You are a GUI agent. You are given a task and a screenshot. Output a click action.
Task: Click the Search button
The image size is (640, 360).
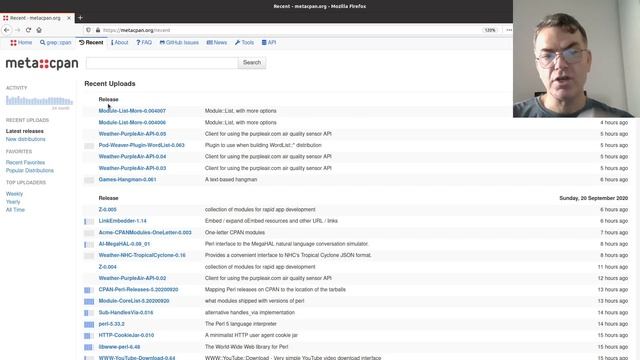coord(252,63)
